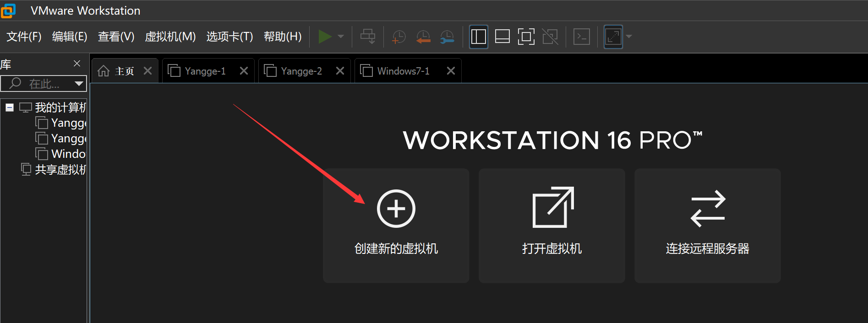This screenshot has width=868, height=323.
Task: Click the WORKSTATION 16 PRO heading text
Action: (x=552, y=140)
